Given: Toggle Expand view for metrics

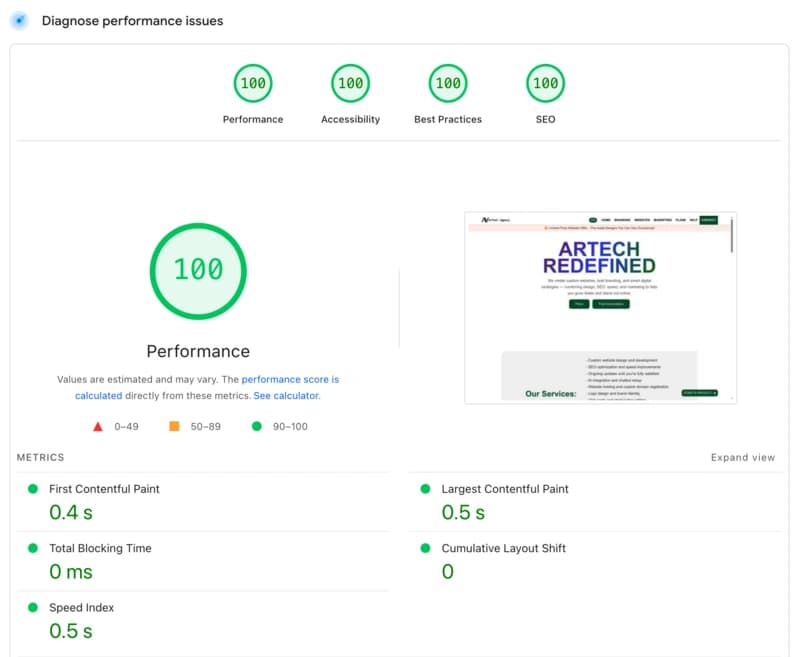Looking at the screenshot, I should coord(742,457).
